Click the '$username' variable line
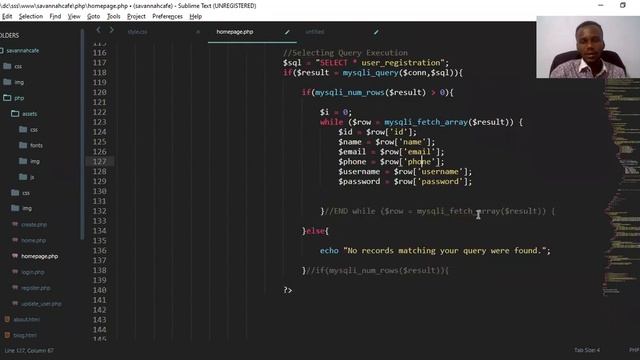Viewport: 640px width, 360px height. click(405, 172)
